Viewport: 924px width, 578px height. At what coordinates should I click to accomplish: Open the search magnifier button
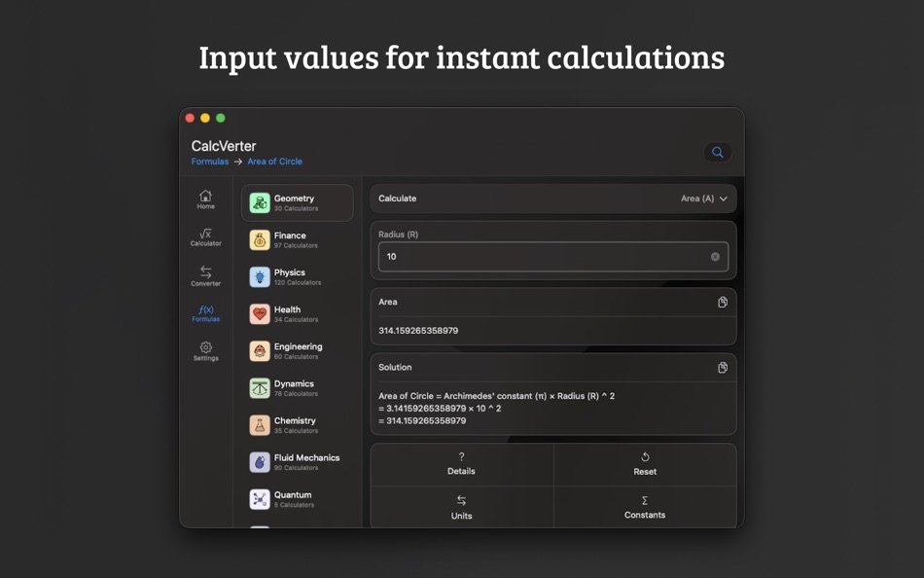[717, 152]
